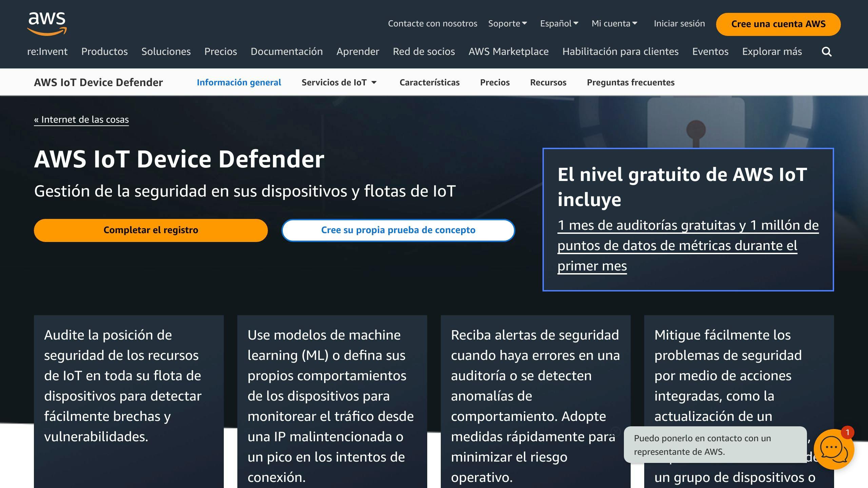Open Explorar más menu

pyautogui.click(x=772, y=52)
